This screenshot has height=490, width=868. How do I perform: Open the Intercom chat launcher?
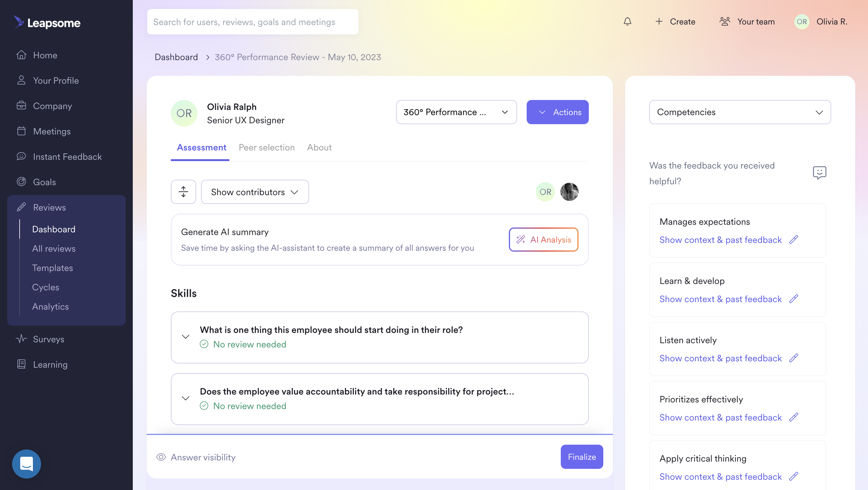point(26,464)
